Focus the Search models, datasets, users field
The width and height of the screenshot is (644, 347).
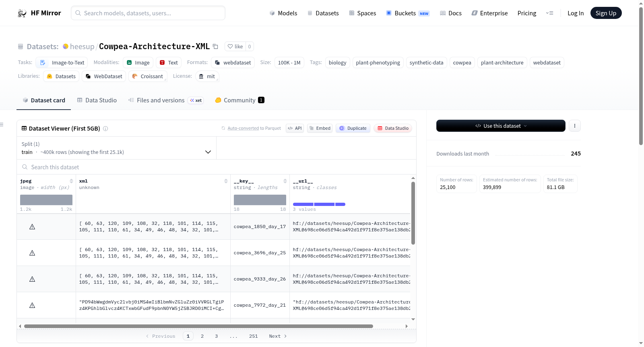pyautogui.click(x=148, y=13)
